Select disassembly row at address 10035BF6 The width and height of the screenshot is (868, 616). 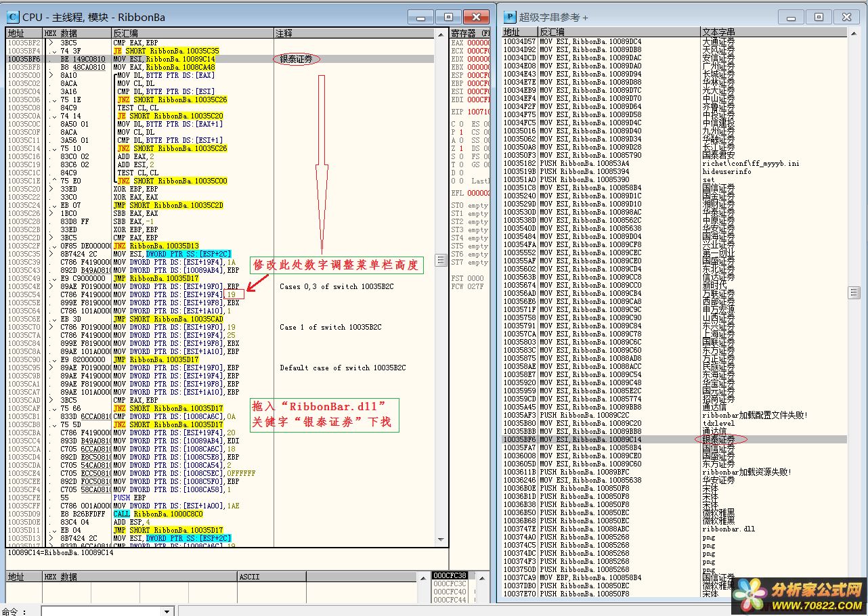[x=220, y=59]
